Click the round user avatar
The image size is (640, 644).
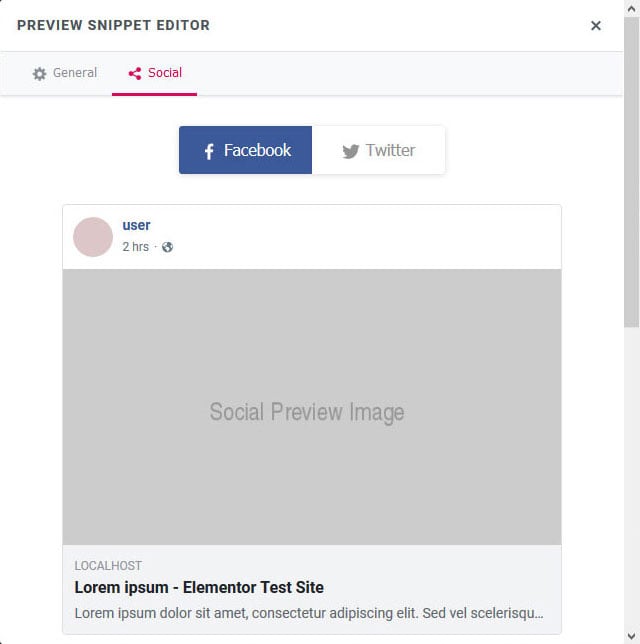pos(93,237)
